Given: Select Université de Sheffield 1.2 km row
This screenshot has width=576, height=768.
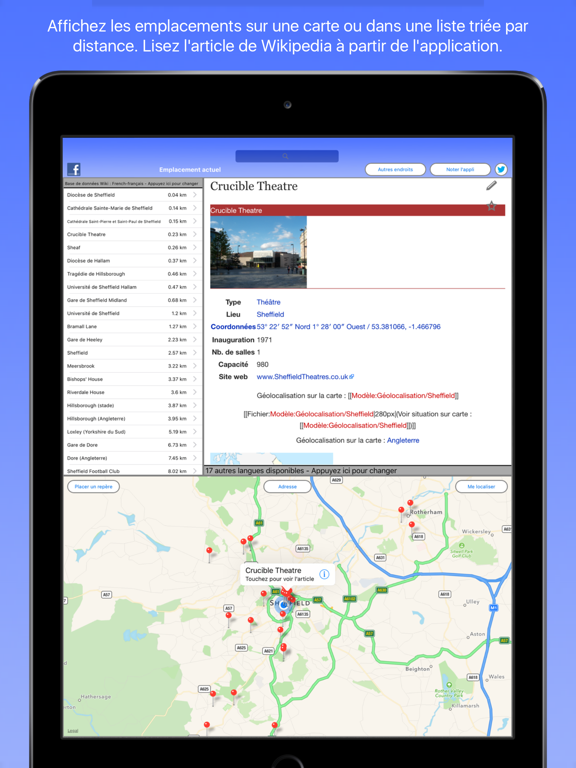Looking at the screenshot, I should coord(133,313).
